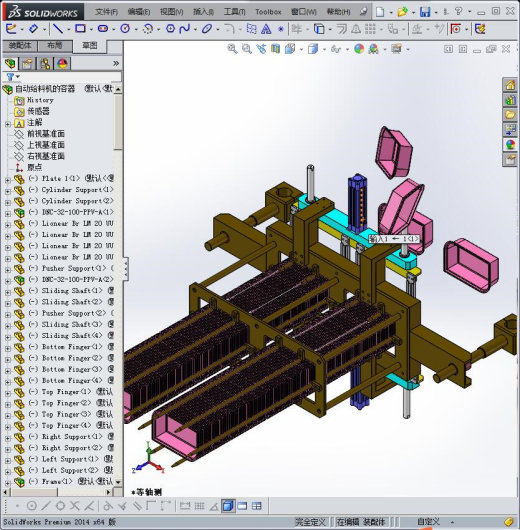Click the Apply Scene icon
The height and width of the screenshot is (530, 520).
pyautogui.click(x=373, y=49)
